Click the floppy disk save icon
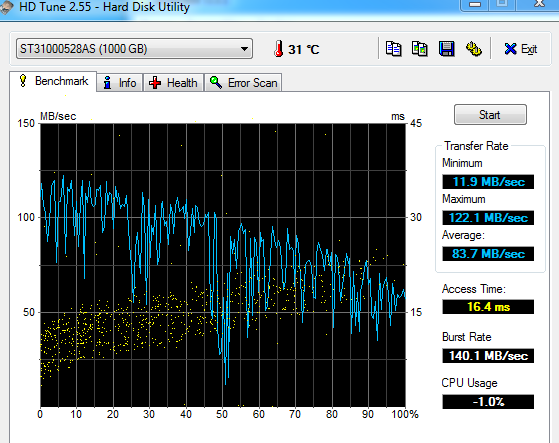Image resolution: width=559 pixels, height=443 pixels. tap(447, 49)
